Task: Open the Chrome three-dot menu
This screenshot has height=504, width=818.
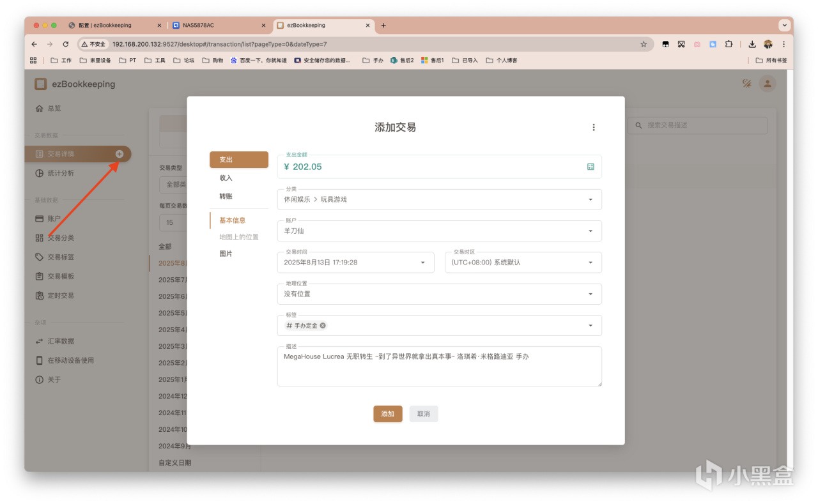Action: coord(783,44)
